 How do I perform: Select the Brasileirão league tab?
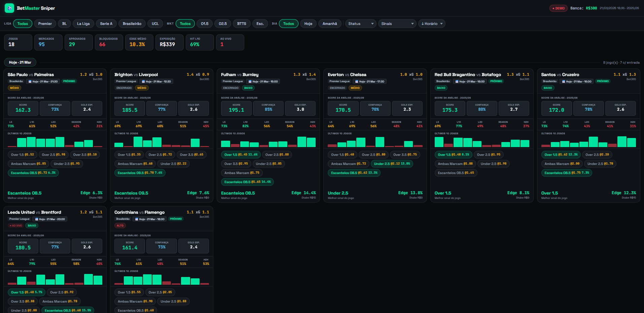point(132,24)
